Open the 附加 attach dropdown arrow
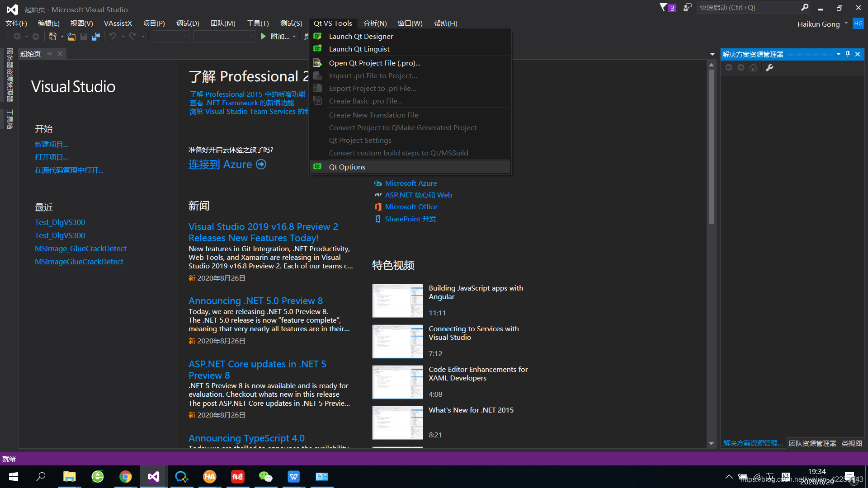 [x=294, y=37]
